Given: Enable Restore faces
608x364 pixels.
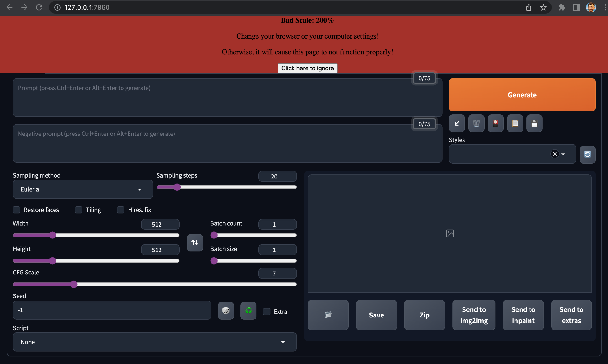Looking at the screenshot, I should 16,210.
